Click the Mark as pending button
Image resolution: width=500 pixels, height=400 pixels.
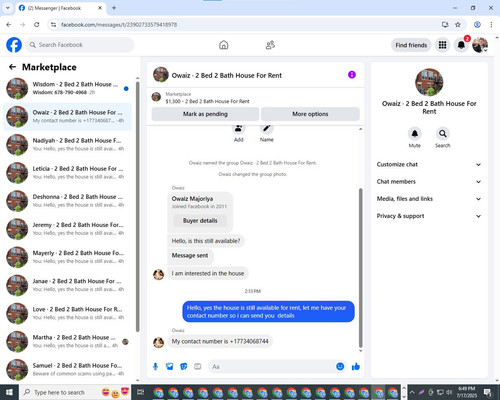205,114
